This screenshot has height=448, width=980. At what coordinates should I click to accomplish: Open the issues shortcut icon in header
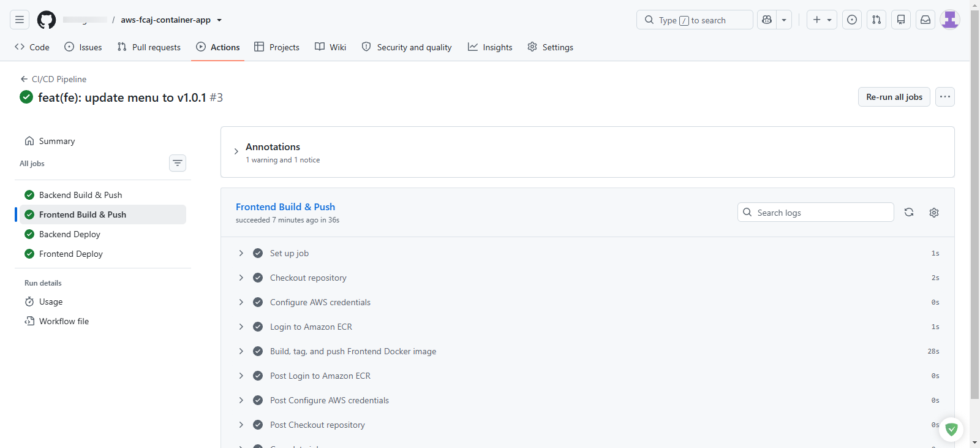click(852, 20)
